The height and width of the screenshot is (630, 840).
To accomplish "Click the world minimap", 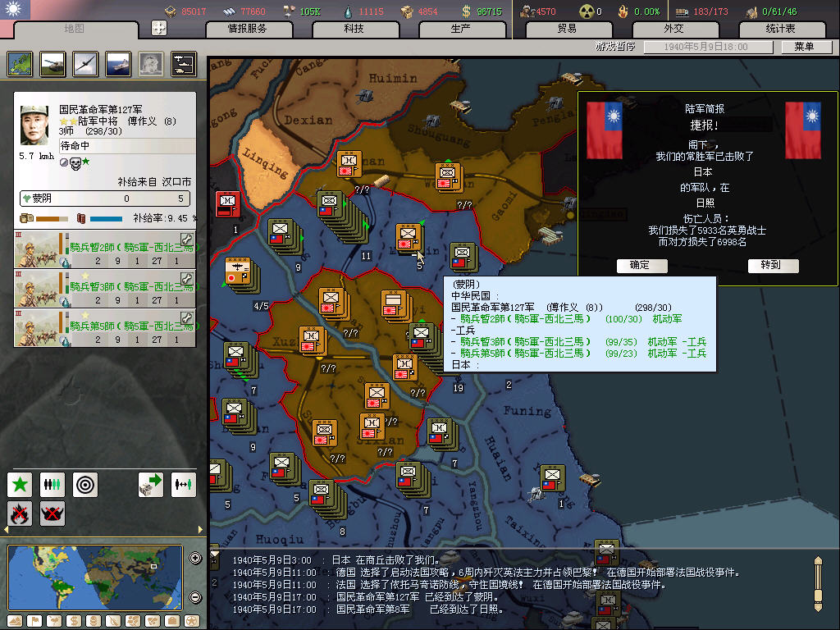I will point(95,577).
